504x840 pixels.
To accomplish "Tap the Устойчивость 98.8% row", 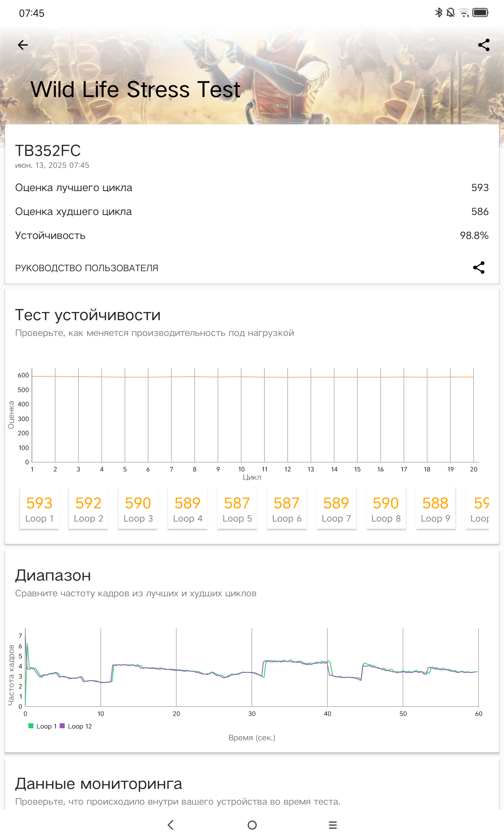I will click(252, 236).
